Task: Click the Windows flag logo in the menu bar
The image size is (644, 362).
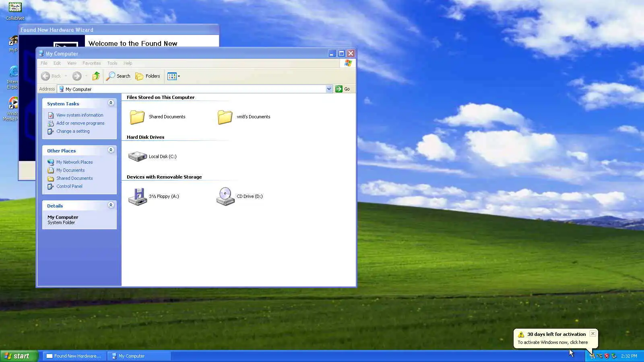Action: 348,63
